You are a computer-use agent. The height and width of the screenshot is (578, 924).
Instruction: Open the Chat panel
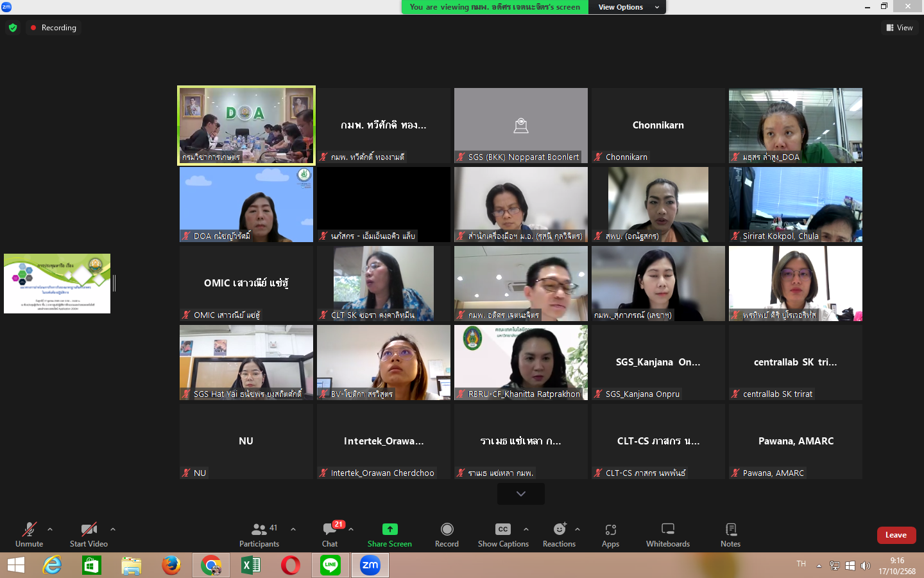330,534
